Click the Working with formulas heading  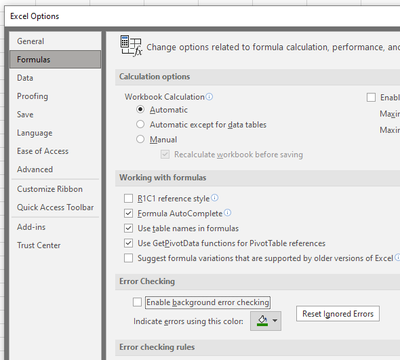(163, 178)
